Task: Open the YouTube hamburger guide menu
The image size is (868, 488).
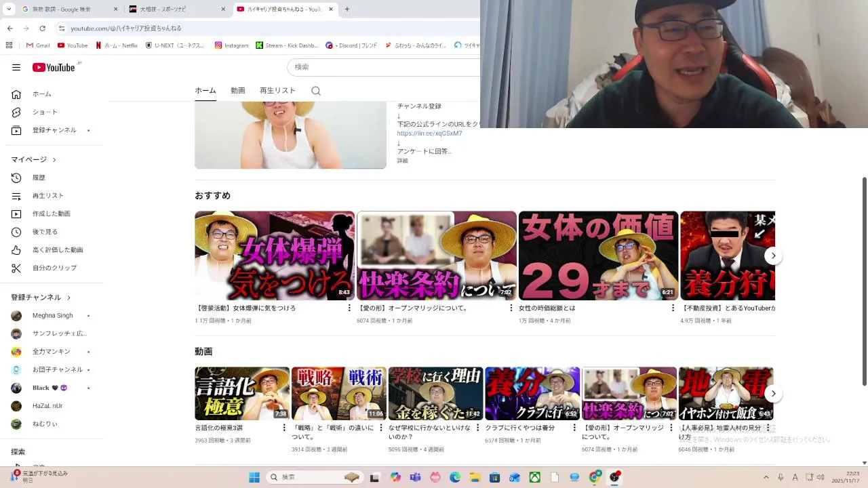Action: coord(16,67)
